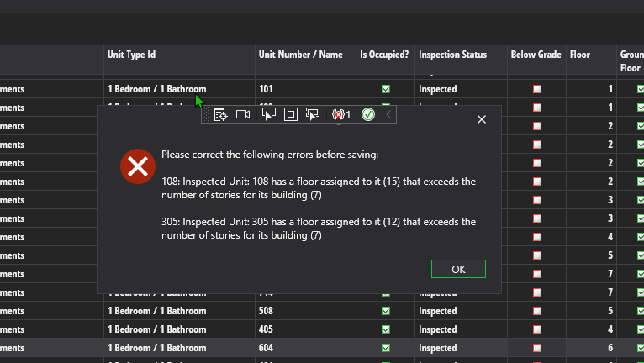Toggle Is Occupied checkbox for unit 405
Image resolution: width=644 pixels, height=363 pixels.
click(386, 329)
